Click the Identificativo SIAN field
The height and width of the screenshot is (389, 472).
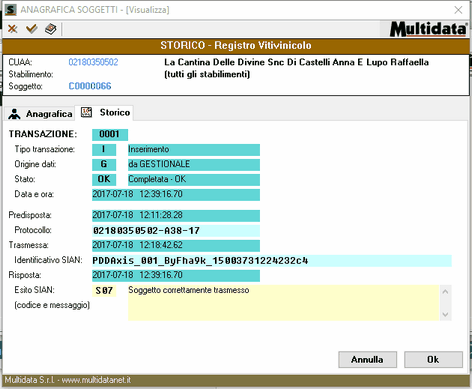click(272, 261)
